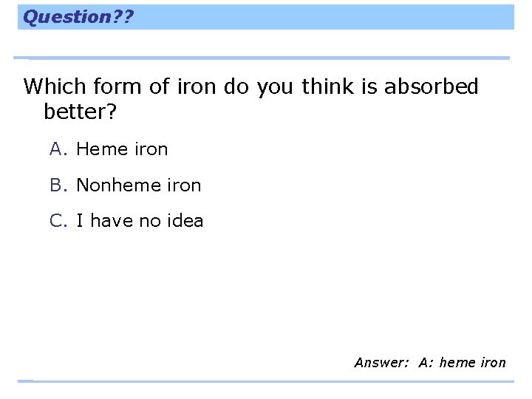Click the "Question??" slide title
532x399 pixels.
[78, 16]
